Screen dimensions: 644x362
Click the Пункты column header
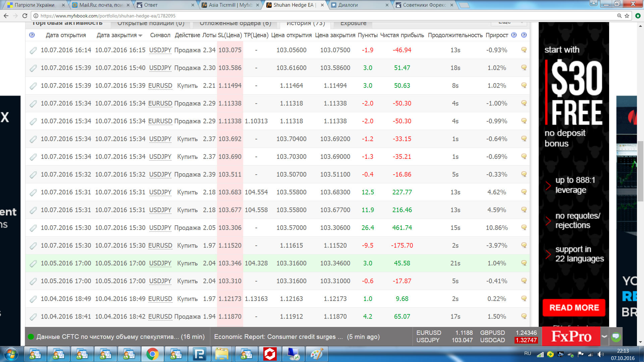tap(368, 35)
